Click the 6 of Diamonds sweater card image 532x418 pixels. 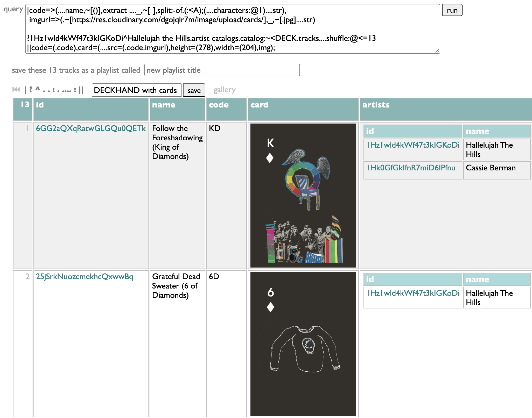click(x=303, y=344)
